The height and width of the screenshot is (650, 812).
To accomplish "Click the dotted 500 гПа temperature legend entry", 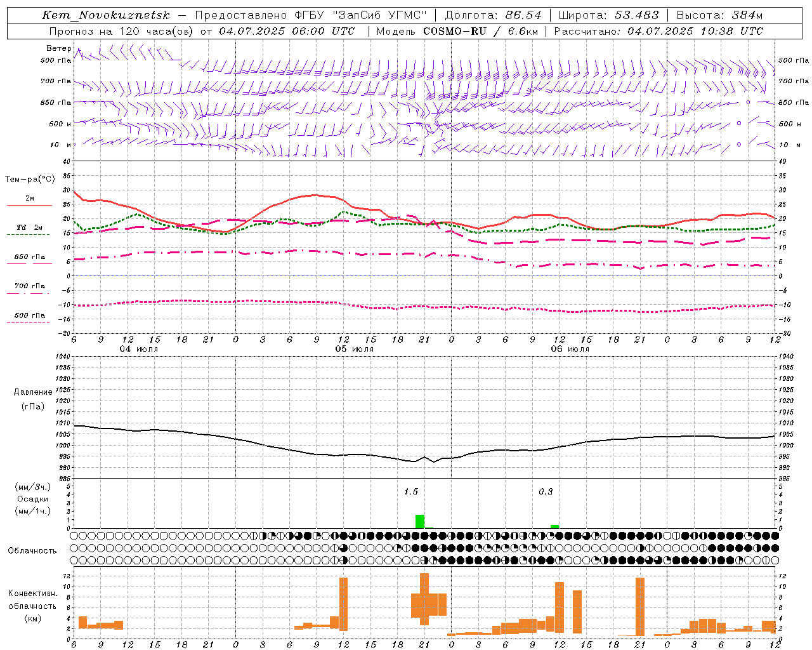I will coord(29,315).
